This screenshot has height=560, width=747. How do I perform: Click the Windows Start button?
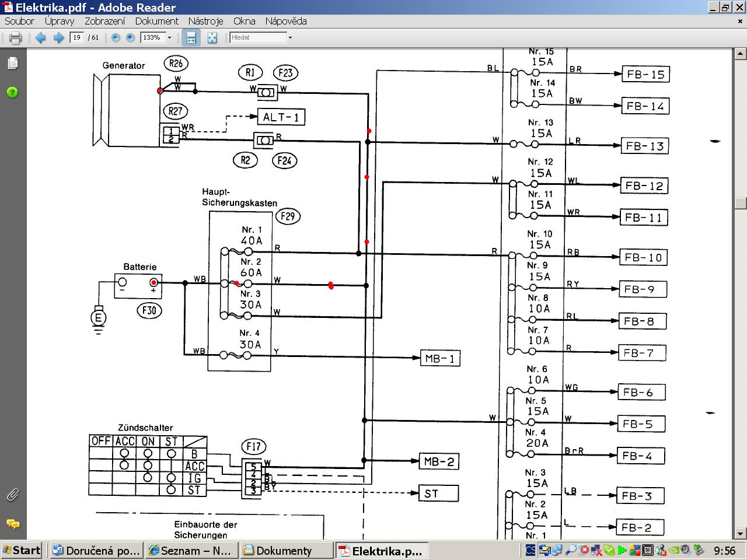point(22,550)
